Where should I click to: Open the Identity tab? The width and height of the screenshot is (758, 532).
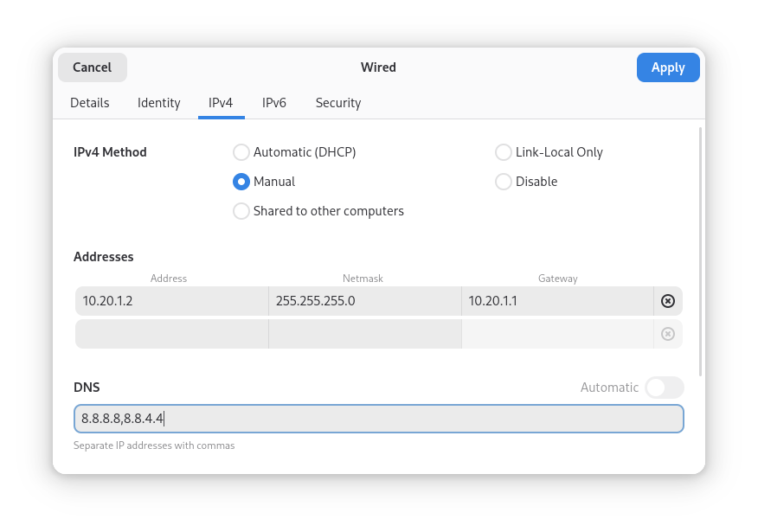pos(158,103)
